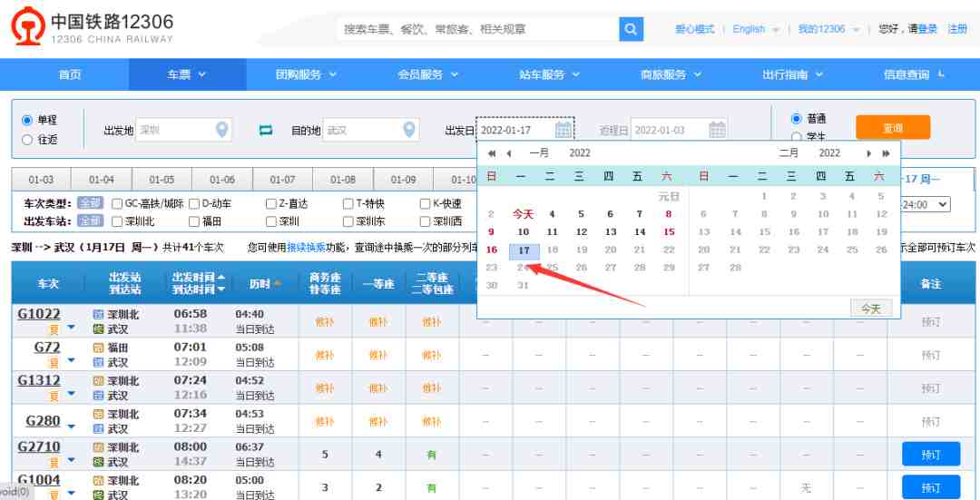Click the departure station location pin icon
980x500 pixels.
point(222,130)
